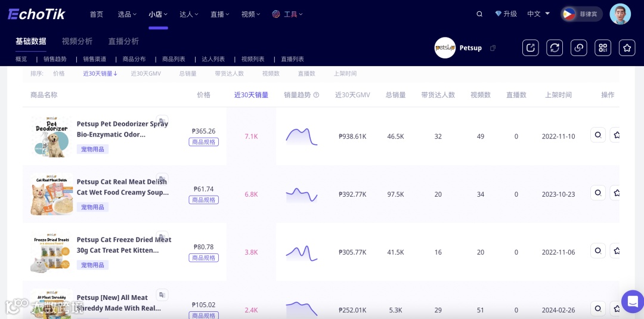Click the translate icon on Cat Real Meat row
Screen dimensions: 644x319
tap(162, 179)
